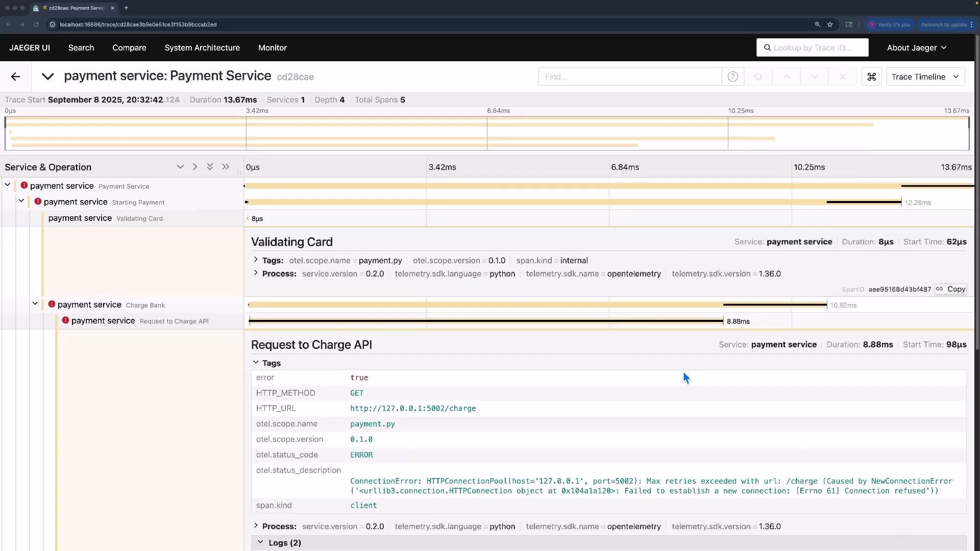This screenshot has height=551, width=980.
Task: Click the span deep link icon near Copy
Action: click(939, 289)
